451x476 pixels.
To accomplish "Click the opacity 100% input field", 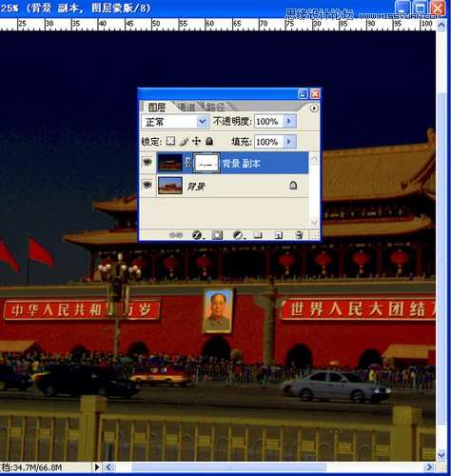I will 268,121.
